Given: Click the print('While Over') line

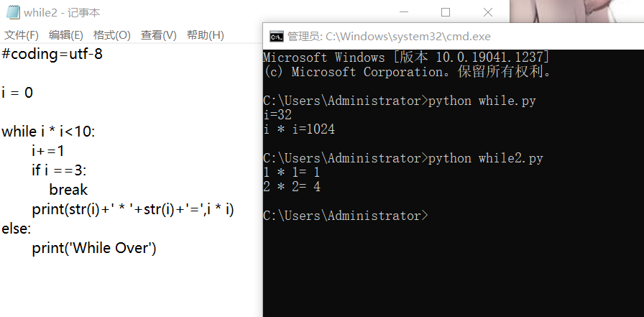Looking at the screenshot, I should click(x=93, y=248).
